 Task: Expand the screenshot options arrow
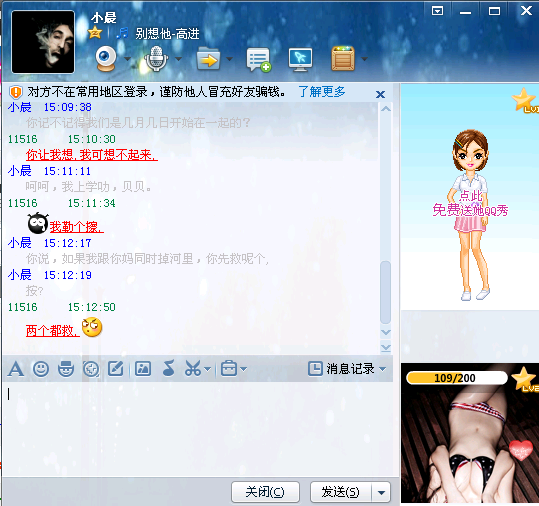[x=207, y=369]
